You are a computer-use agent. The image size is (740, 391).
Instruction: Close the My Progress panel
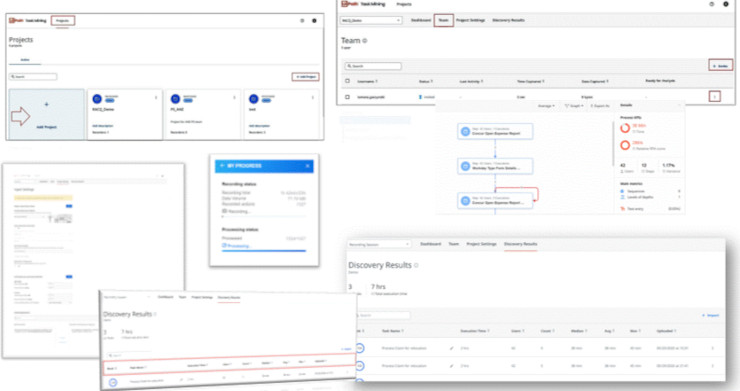[x=308, y=166]
